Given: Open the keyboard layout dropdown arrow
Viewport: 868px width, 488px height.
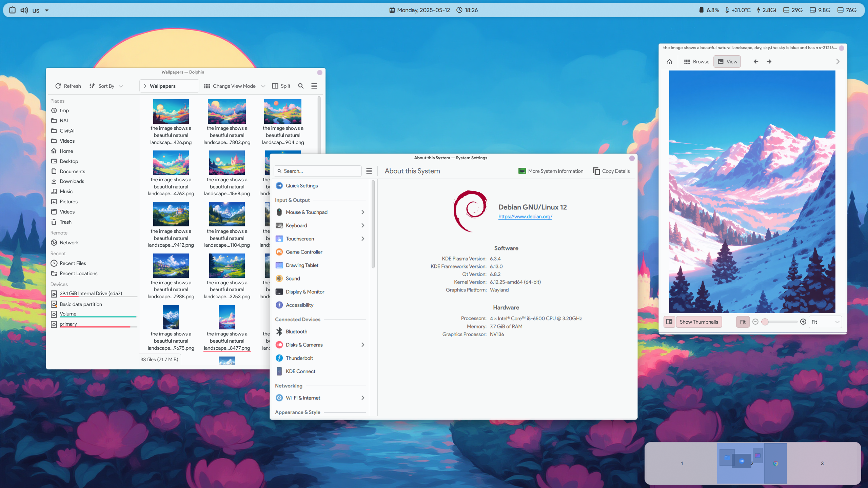Looking at the screenshot, I should (47, 10).
